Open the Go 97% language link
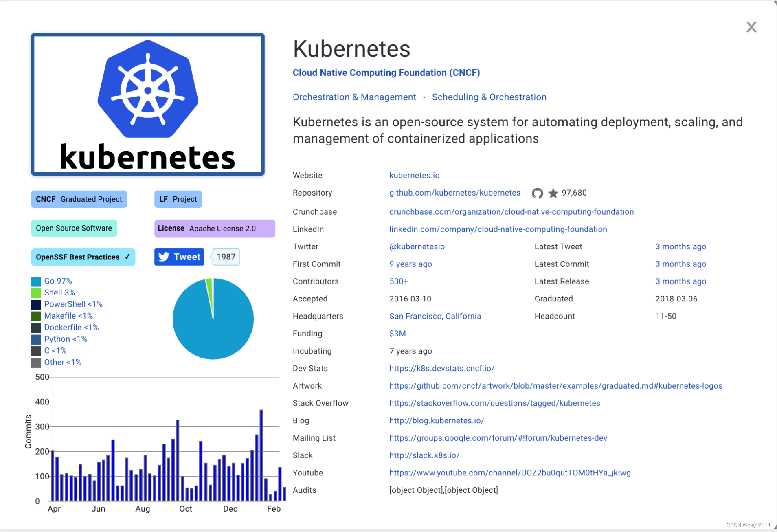 click(58, 281)
